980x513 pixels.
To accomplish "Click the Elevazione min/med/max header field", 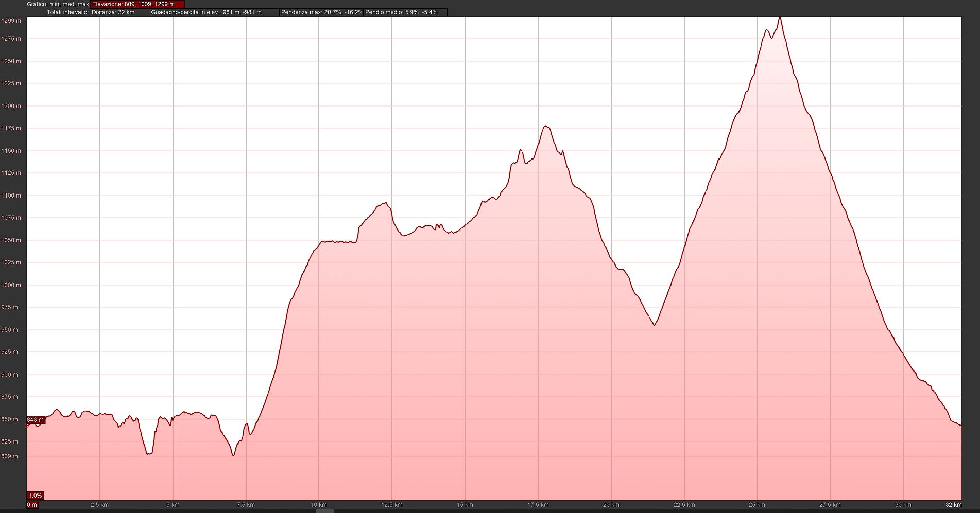I will pos(137,4).
